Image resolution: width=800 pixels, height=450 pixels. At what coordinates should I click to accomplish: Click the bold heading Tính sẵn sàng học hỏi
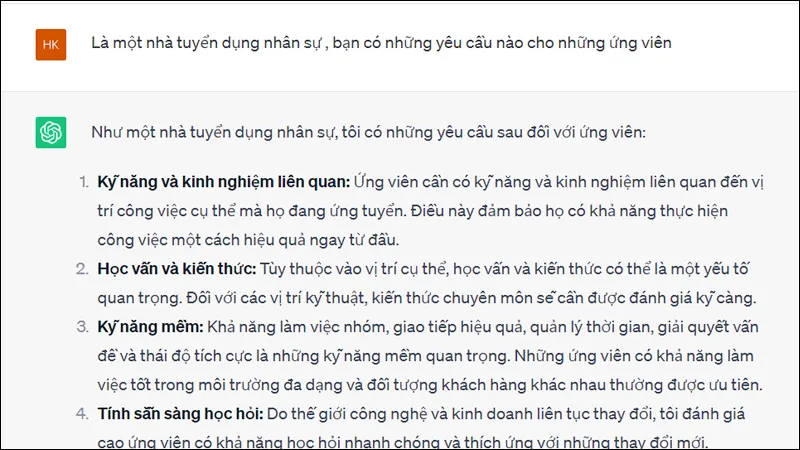click(x=180, y=414)
